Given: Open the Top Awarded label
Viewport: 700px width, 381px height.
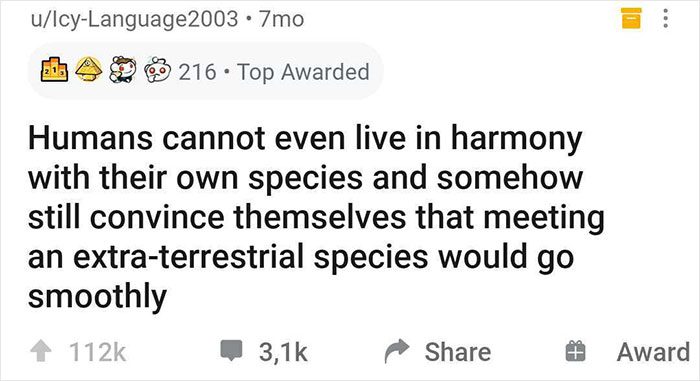Looking at the screenshot, I should pos(304,72).
